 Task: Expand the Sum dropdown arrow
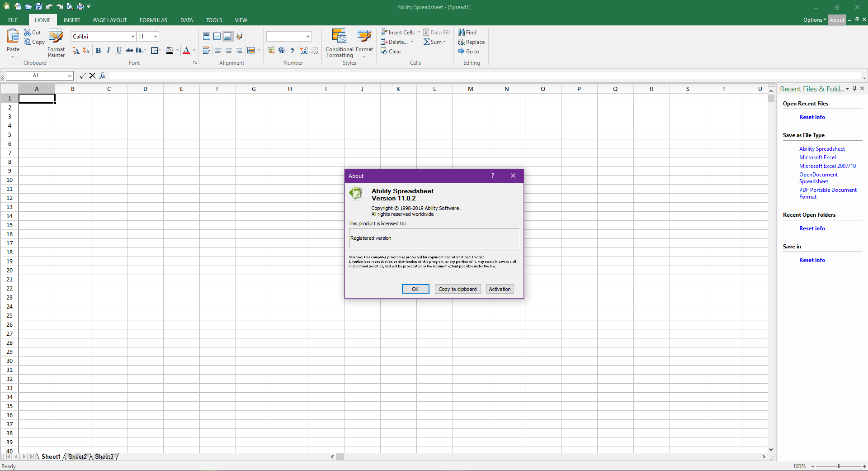click(x=444, y=42)
